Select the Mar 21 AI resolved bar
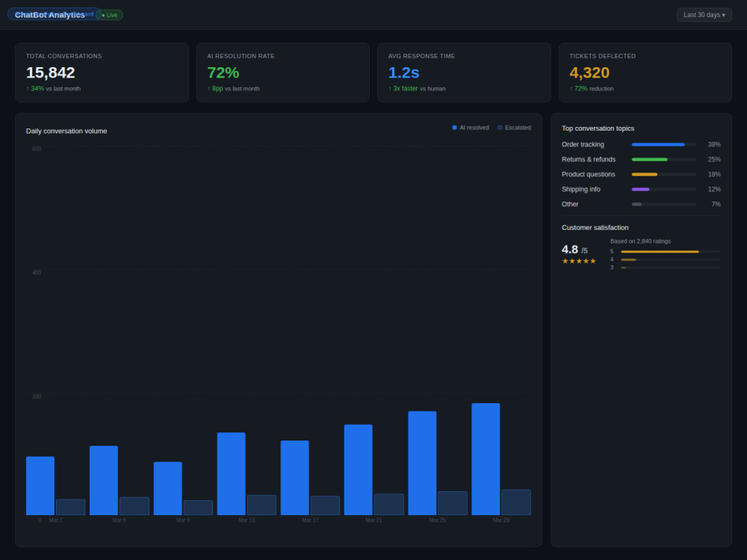This screenshot has height=560, width=747. point(359,470)
